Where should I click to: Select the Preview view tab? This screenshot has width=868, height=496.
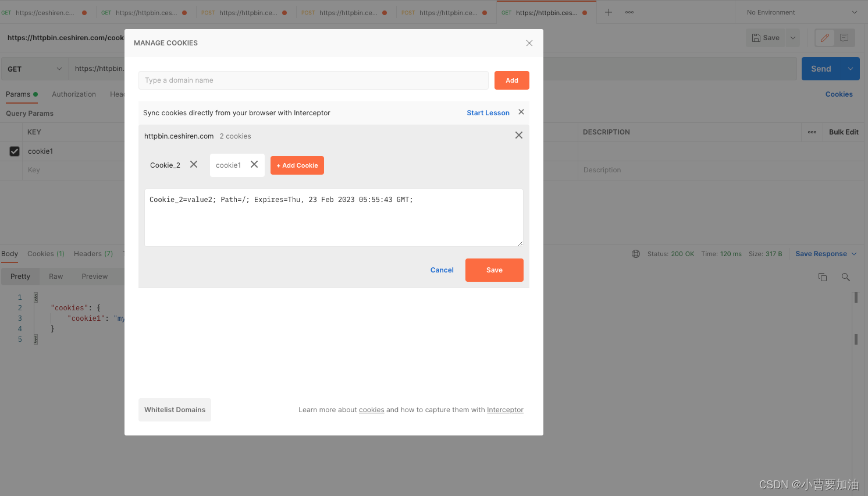[95, 277]
